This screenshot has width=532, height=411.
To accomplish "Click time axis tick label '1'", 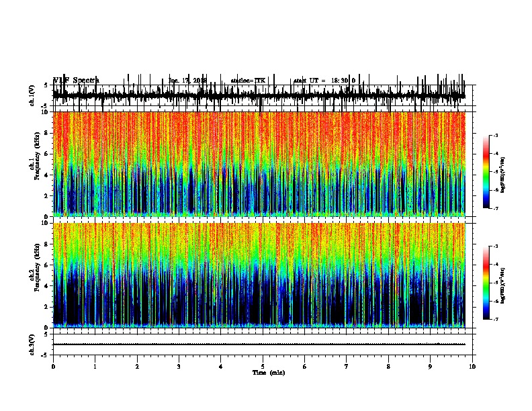I will 95,367.
